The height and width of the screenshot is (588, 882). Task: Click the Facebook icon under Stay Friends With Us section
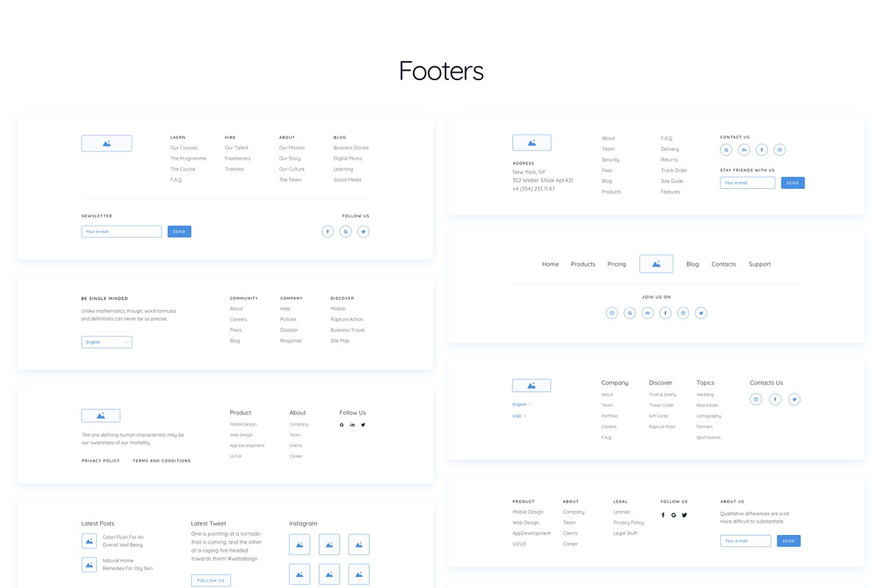click(761, 149)
